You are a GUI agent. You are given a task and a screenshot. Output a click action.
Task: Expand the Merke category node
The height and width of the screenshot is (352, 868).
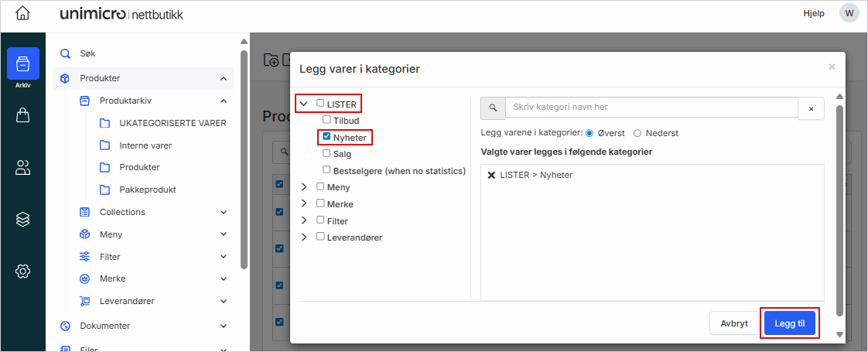coord(304,203)
